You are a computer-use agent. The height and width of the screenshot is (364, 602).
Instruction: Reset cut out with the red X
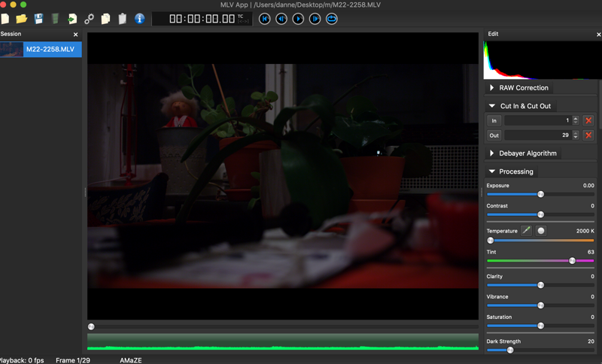588,135
